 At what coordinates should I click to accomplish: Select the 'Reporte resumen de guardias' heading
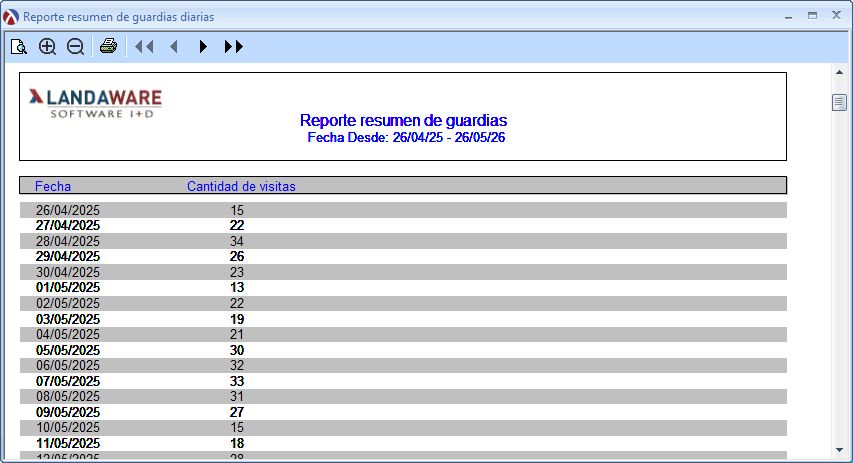coord(403,120)
